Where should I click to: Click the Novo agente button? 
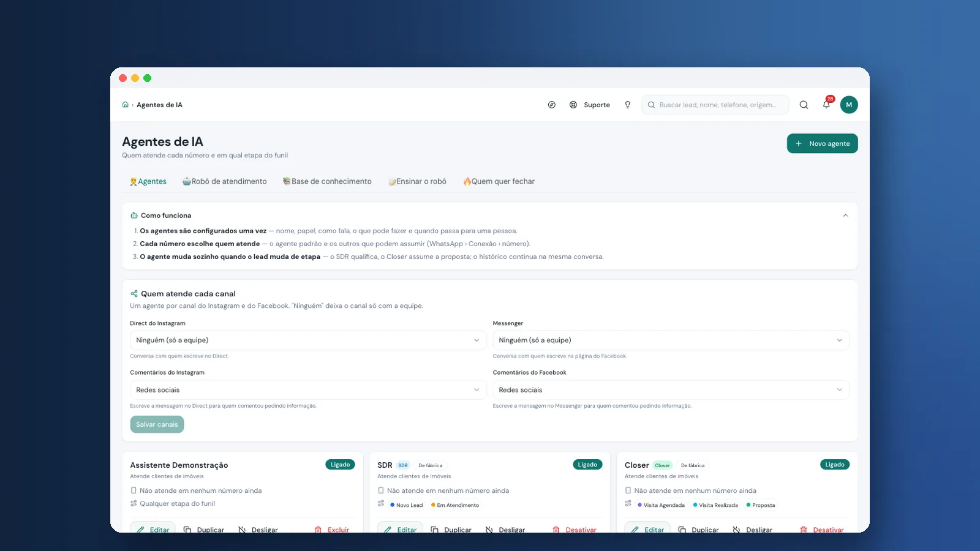822,143
